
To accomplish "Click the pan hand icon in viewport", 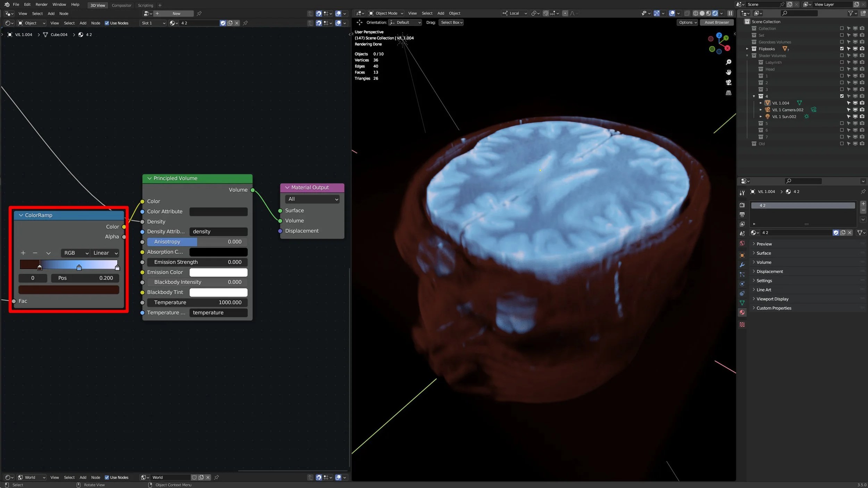I will 728,72.
